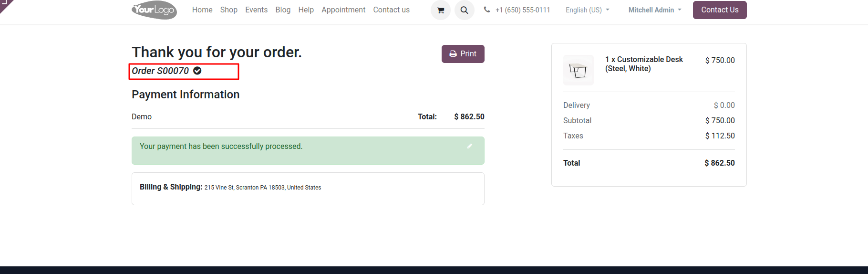Click the Help navigation link
This screenshot has height=274, width=868.
(x=306, y=10)
